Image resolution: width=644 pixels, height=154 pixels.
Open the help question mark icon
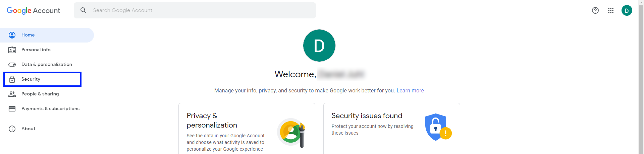point(595,10)
